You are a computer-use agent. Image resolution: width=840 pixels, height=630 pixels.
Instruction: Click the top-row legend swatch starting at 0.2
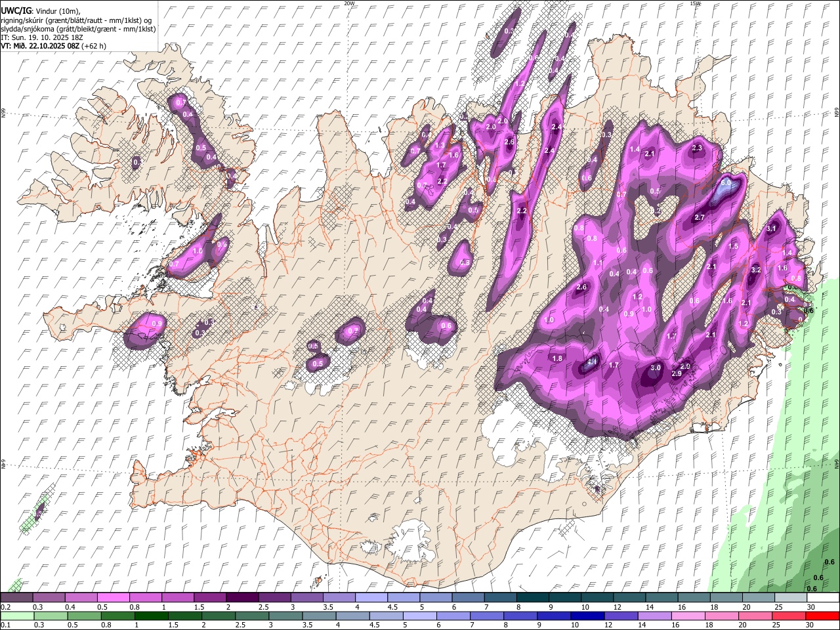16,597
